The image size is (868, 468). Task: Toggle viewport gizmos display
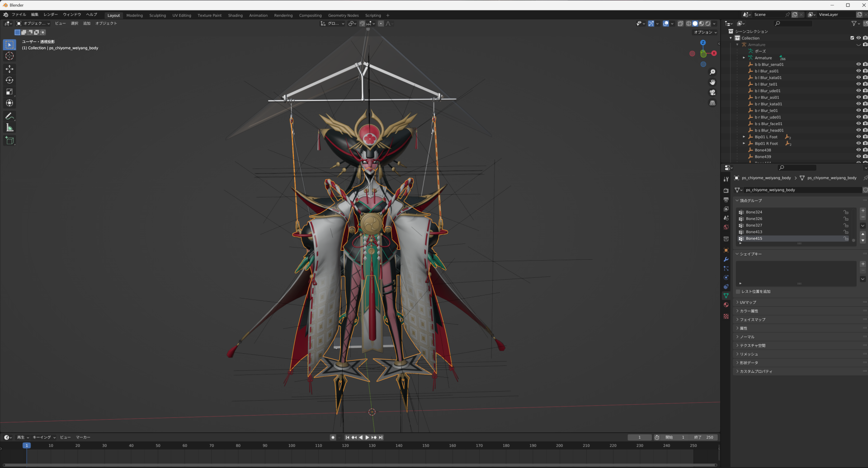pos(651,23)
